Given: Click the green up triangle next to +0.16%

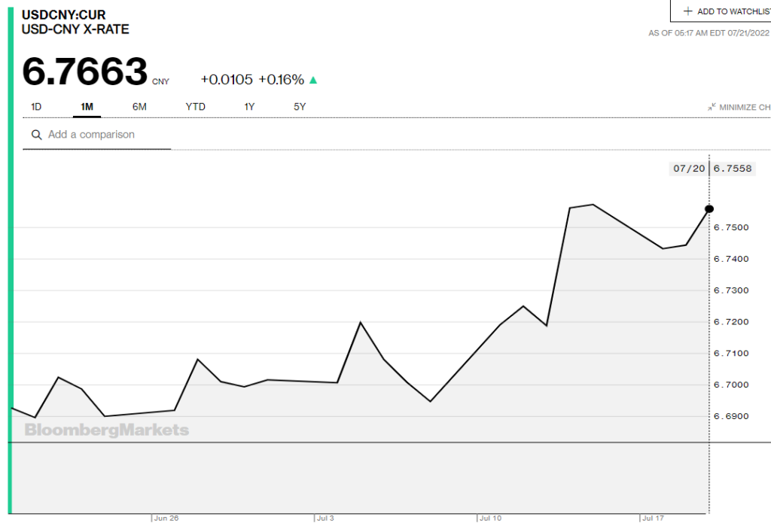Looking at the screenshot, I should pos(313,80).
